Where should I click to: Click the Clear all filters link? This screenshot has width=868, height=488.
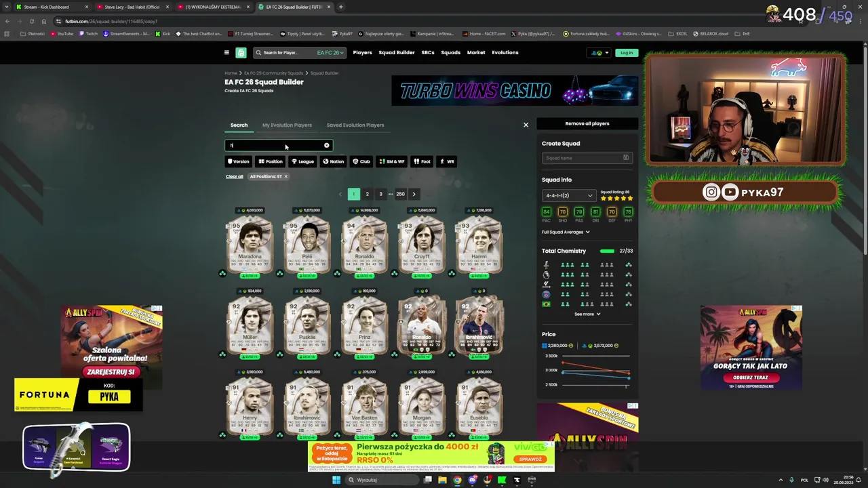234,176
